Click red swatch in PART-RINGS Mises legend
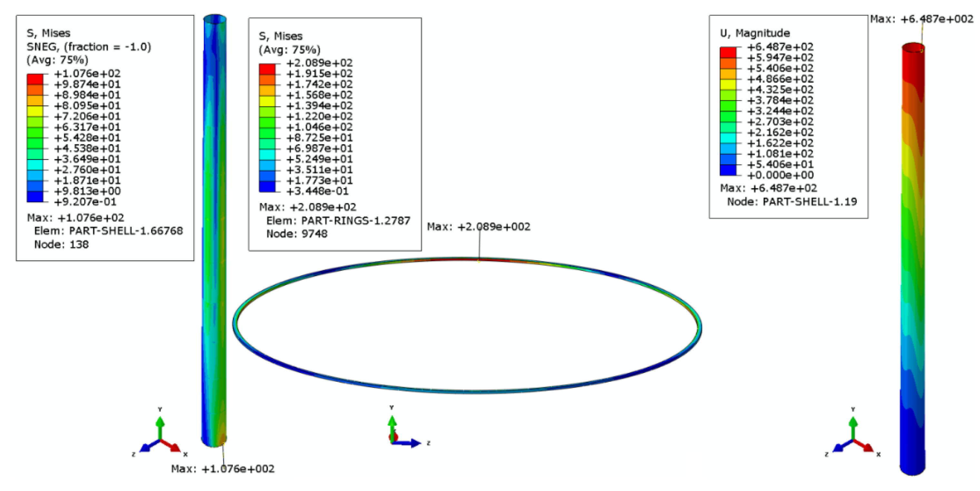 [x=267, y=69]
